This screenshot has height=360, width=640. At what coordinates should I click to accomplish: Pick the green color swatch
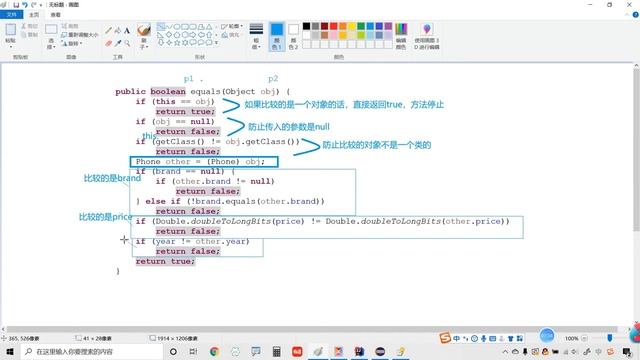click(361, 26)
